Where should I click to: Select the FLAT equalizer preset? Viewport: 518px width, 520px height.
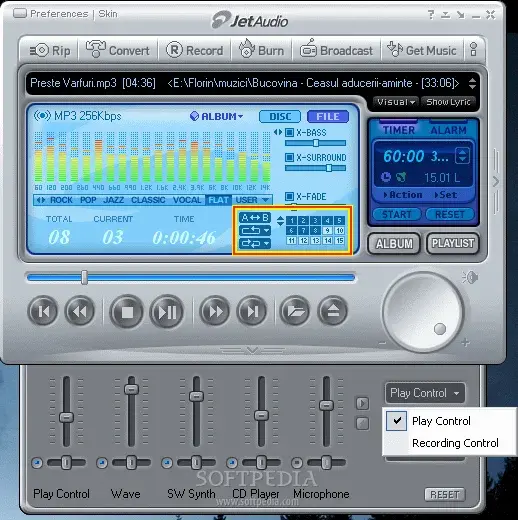pyautogui.click(x=219, y=200)
